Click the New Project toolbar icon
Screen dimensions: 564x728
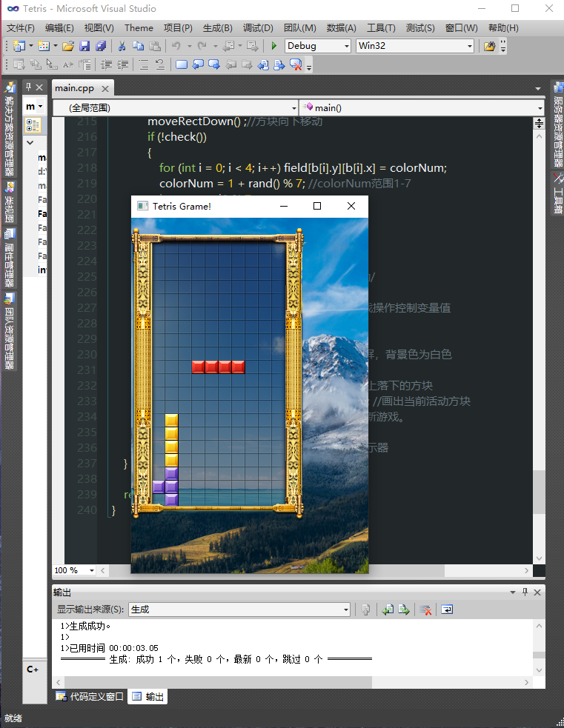point(19,46)
